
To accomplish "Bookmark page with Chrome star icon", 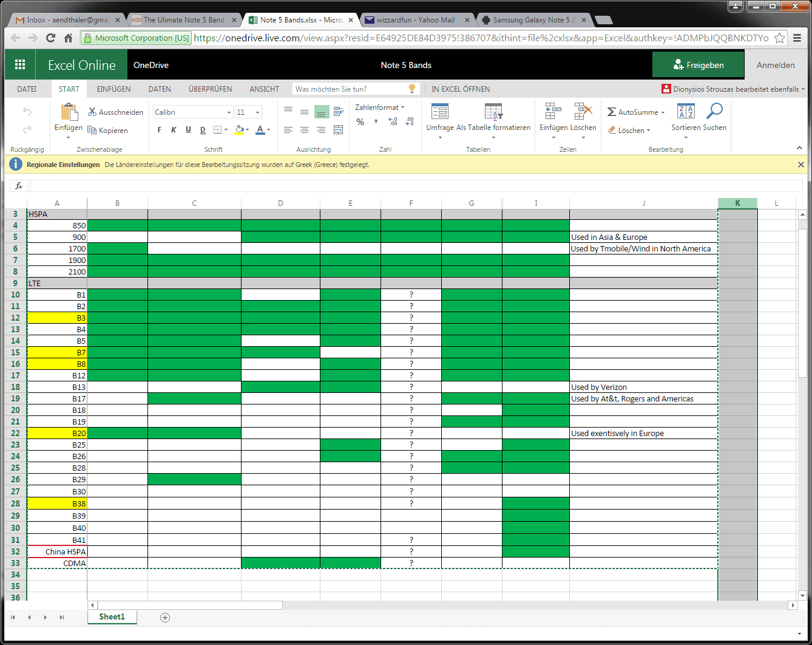I will pos(780,38).
